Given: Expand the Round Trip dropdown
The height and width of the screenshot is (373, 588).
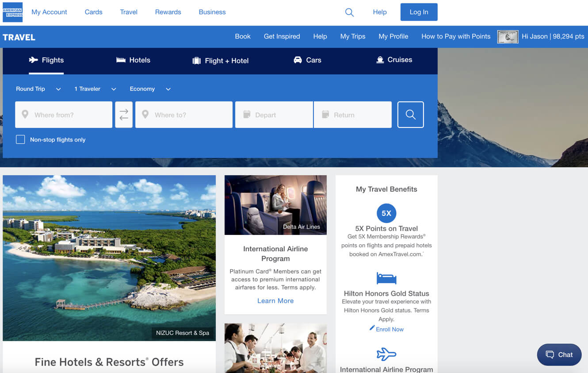Looking at the screenshot, I should 38,89.
